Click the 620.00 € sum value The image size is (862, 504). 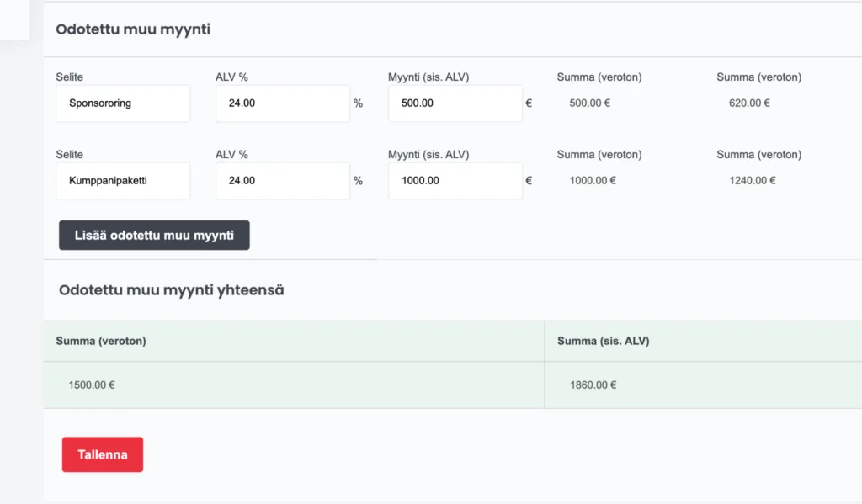click(x=749, y=103)
